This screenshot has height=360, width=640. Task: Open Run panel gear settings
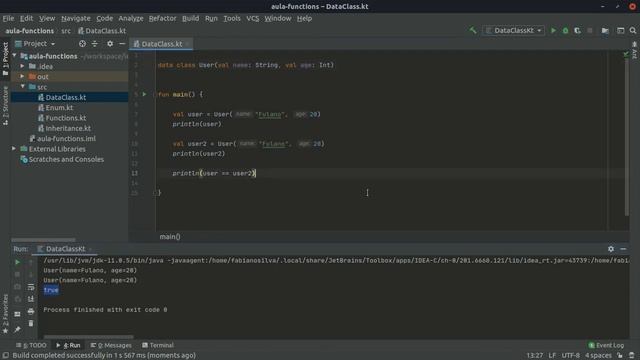pyautogui.click(x=611, y=249)
